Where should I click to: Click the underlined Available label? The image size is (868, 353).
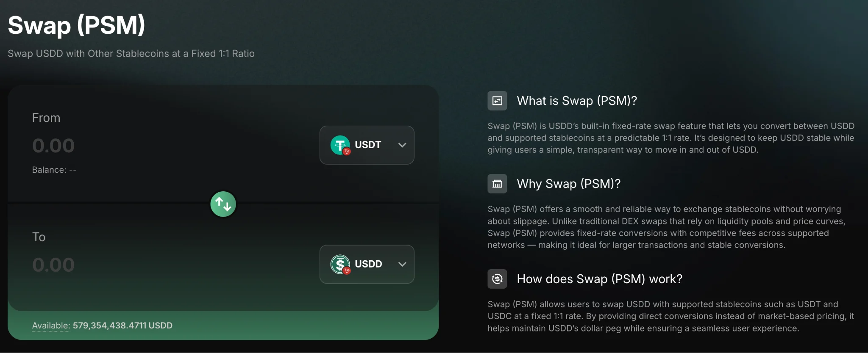point(51,325)
